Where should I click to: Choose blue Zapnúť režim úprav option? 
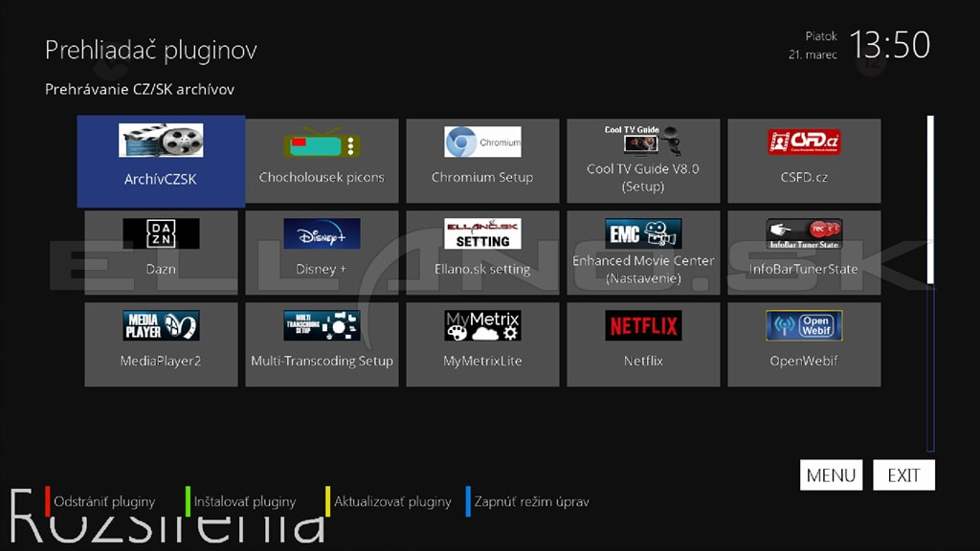527,501
